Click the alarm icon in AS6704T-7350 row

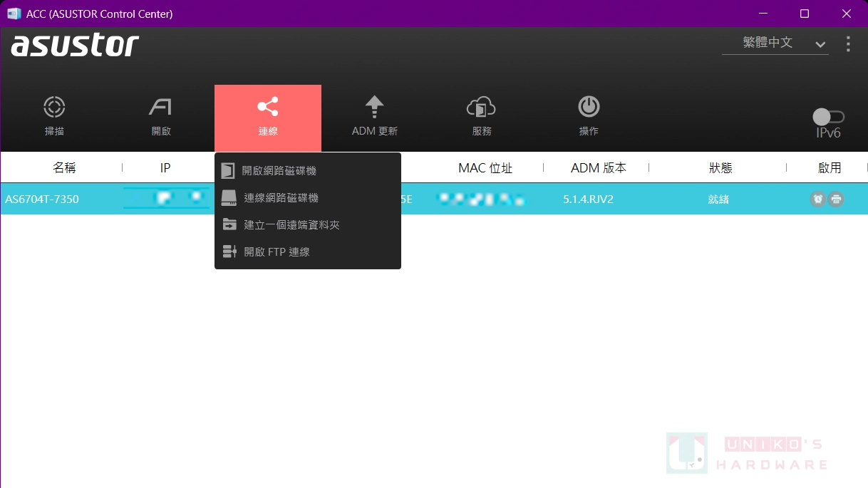coord(818,199)
